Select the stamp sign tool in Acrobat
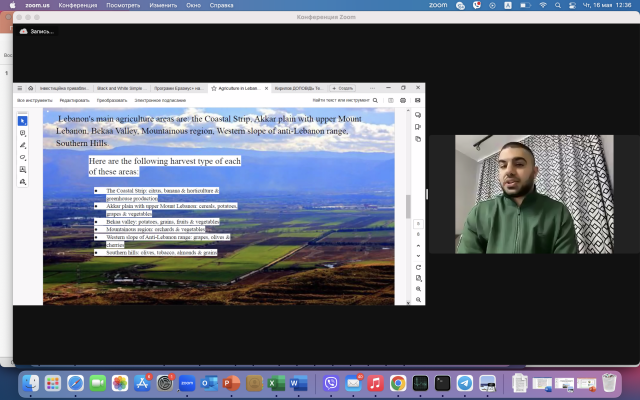The height and width of the screenshot is (400, 640). [22, 182]
